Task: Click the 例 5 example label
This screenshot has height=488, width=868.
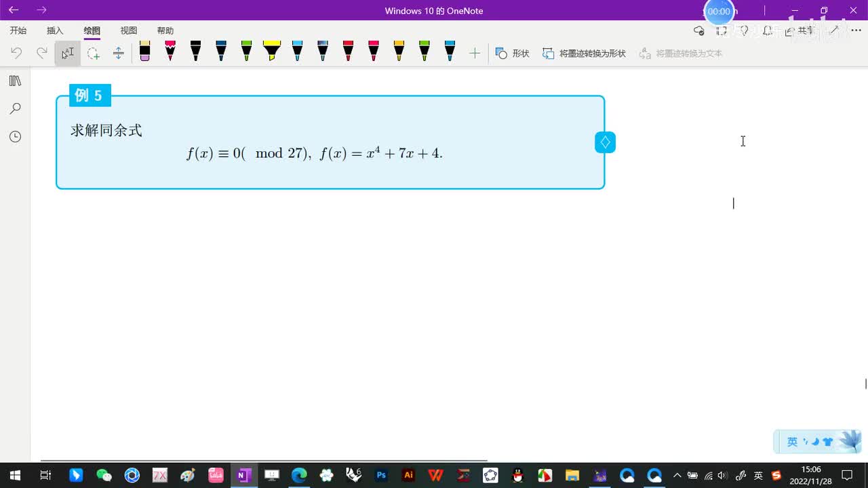Action: [90, 96]
